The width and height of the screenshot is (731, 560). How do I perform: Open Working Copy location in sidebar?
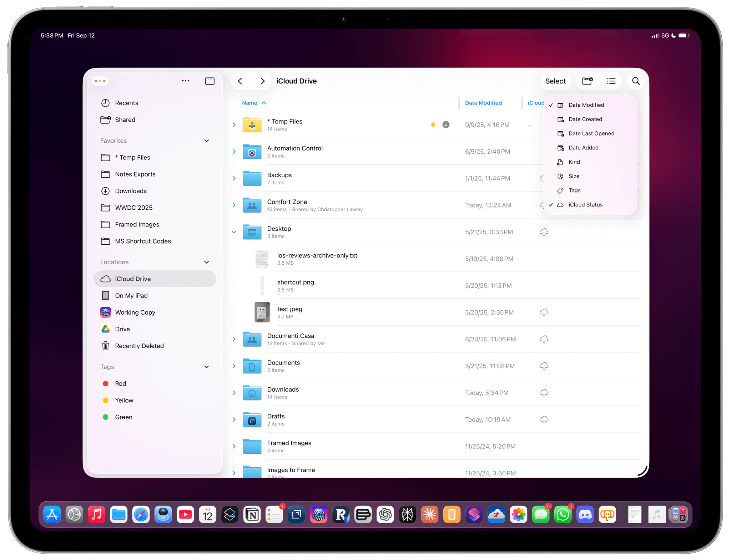[135, 312]
